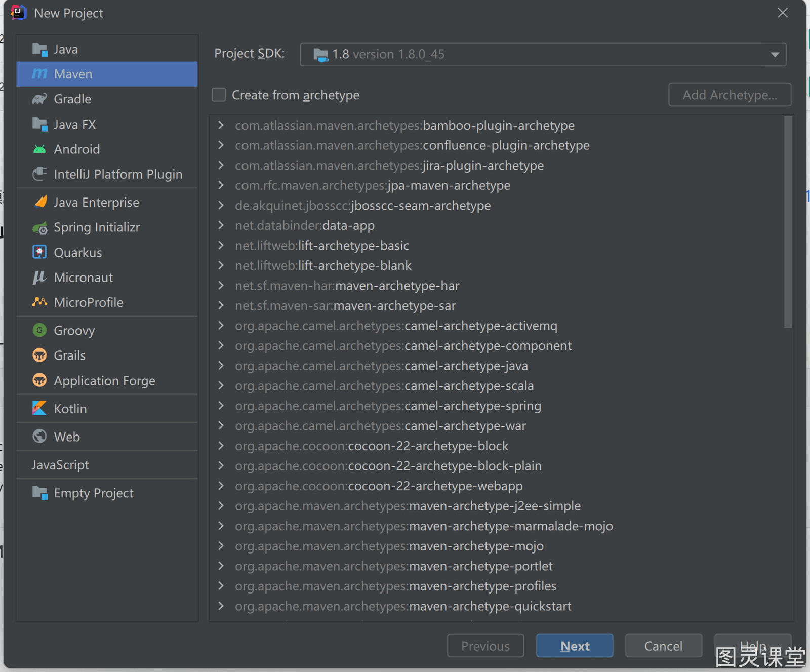This screenshot has height=672, width=810.
Task: Click the Micronaut mu icon
Action: click(x=39, y=277)
